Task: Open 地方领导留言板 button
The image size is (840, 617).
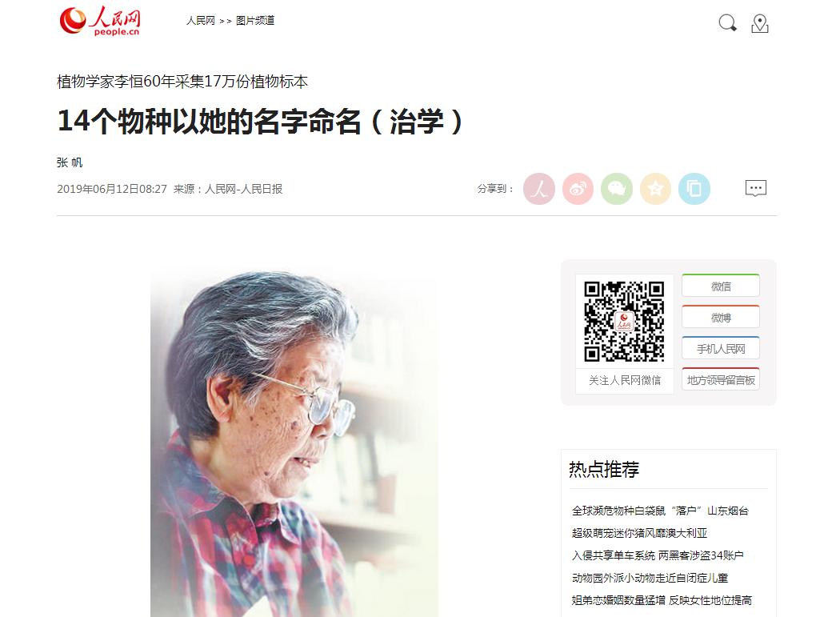Action: click(721, 379)
